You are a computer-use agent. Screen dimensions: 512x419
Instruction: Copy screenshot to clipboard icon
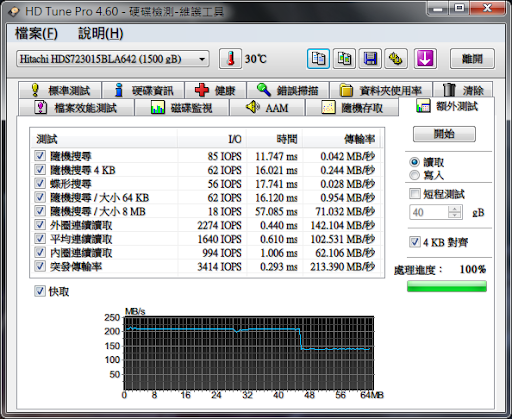tap(344, 59)
